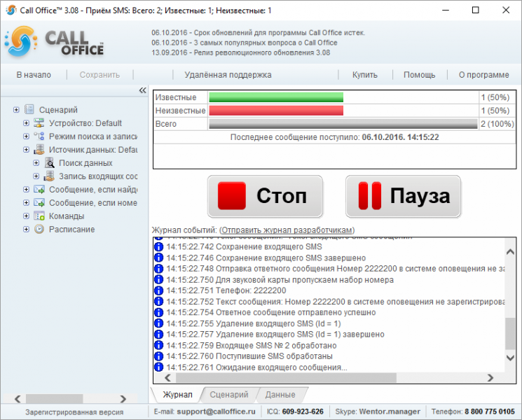Click the log's scroll-left arrow
The height and width of the screenshot is (420, 522).
click(x=167, y=378)
